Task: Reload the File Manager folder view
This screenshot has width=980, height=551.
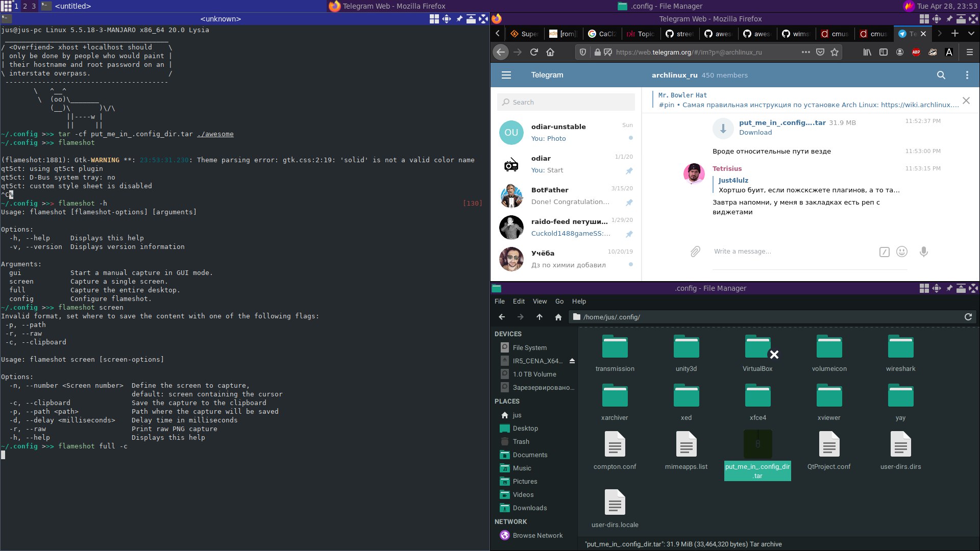Action: pyautogui.click(x=968, y=317)
